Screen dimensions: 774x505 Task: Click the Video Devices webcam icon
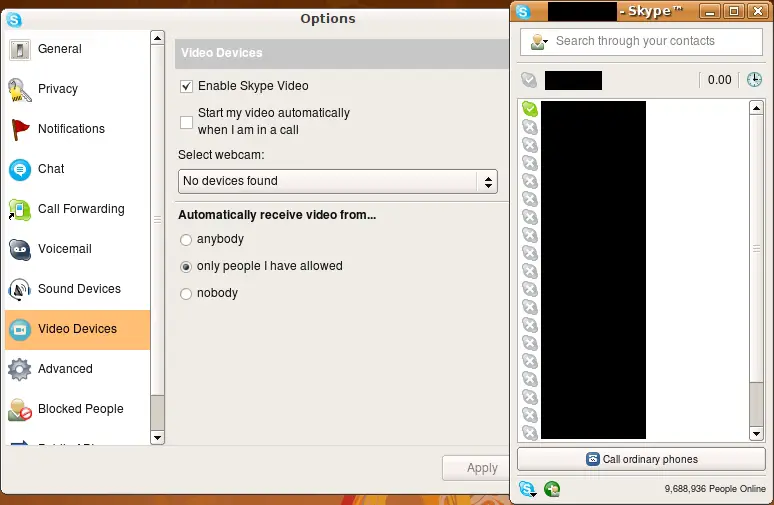click(x=20, y=330)
